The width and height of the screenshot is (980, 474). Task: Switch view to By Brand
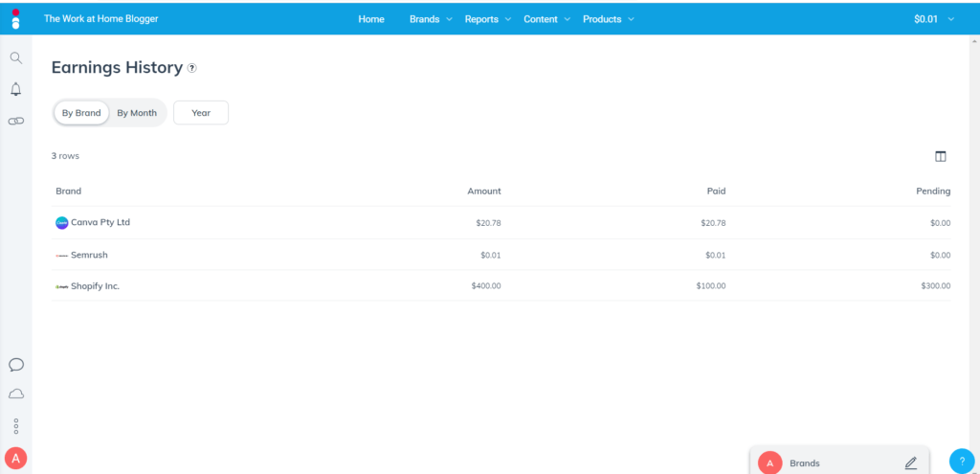[81, 113]
